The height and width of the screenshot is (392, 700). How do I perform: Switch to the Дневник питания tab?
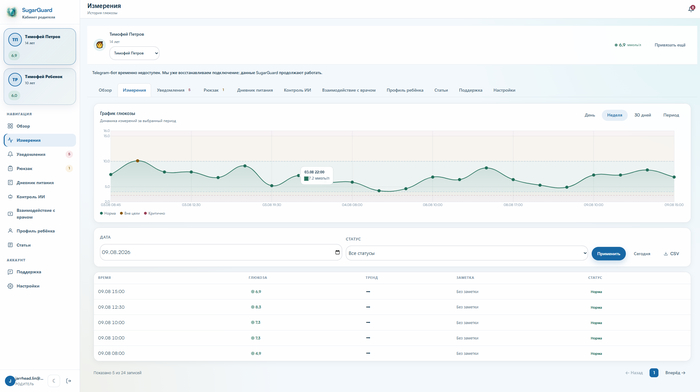(x=254, y=90)
